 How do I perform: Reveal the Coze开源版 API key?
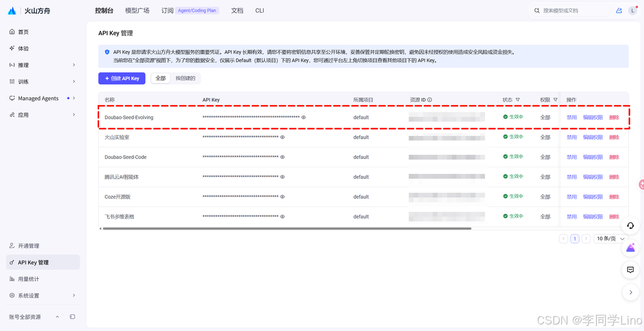pos(282,197)
